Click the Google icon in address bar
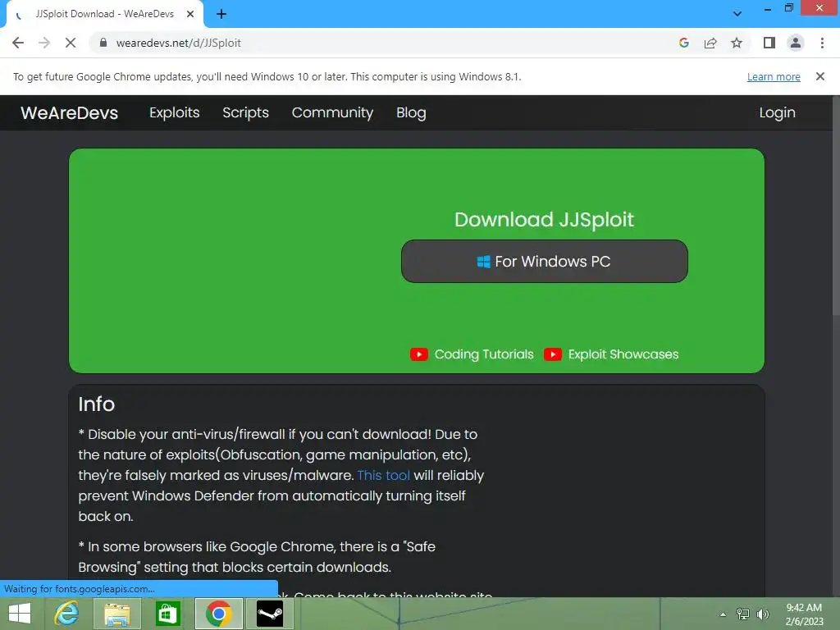This screenshot has width=840, height=630. click(x=683, y=43)
